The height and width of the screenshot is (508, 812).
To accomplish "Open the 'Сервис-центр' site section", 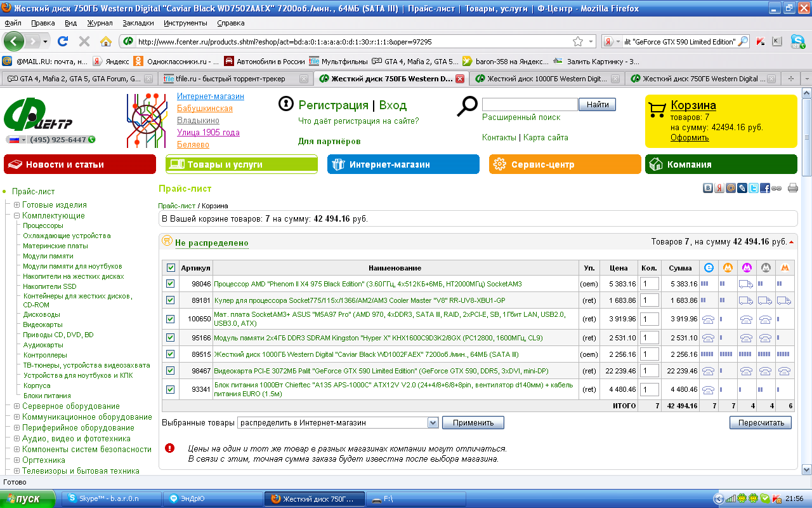I will click(565, 164).
